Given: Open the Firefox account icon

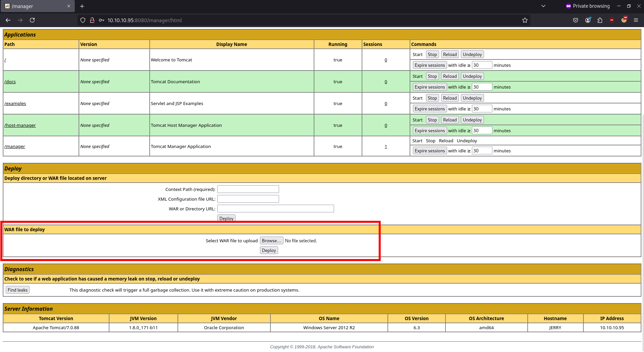Looking at the screenshot, I should click(588, 20).
